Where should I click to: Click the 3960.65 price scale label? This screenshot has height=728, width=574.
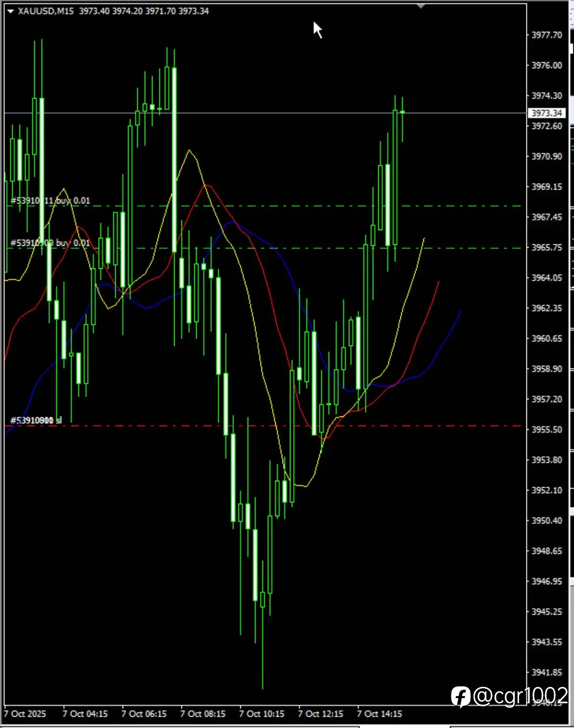coord(547,338)
